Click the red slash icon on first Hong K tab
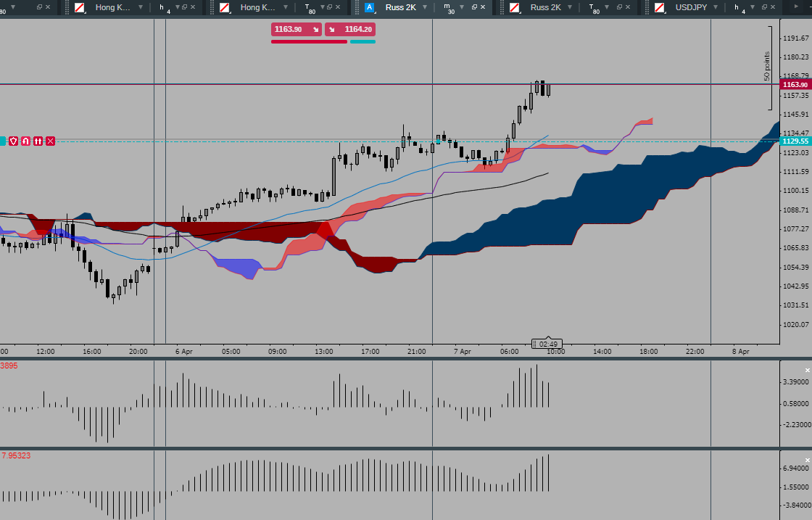 pos(80,7)
